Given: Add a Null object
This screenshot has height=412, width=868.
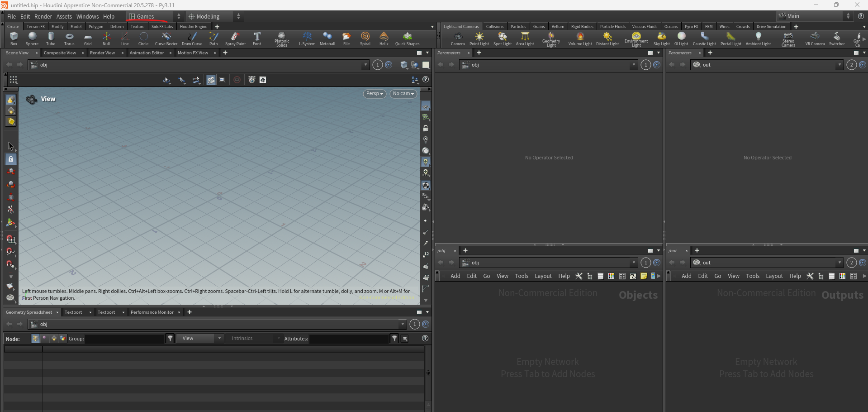Looking at the screenshot, I should [106, 39].
